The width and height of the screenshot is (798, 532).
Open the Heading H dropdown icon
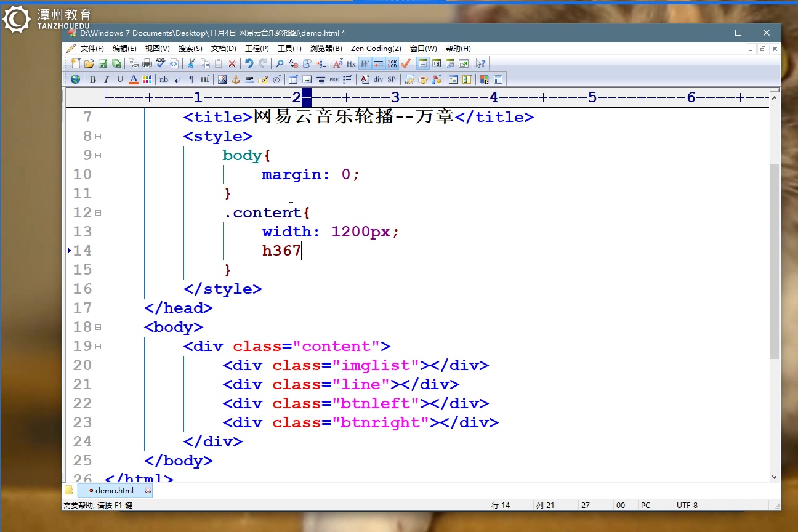[205, 79]
